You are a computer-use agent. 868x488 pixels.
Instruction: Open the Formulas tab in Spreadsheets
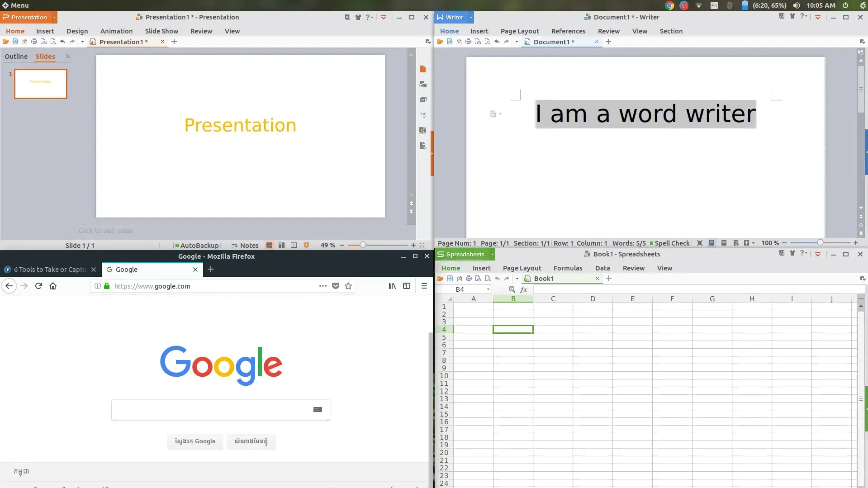coord(568,268)
